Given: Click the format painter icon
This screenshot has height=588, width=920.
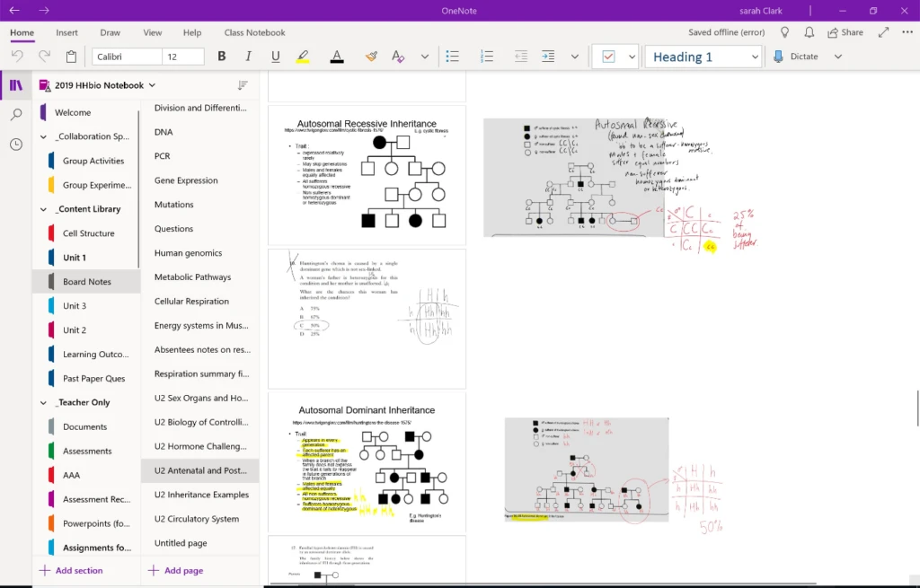Looking at the screenshot, I should [x=371, y=57].
